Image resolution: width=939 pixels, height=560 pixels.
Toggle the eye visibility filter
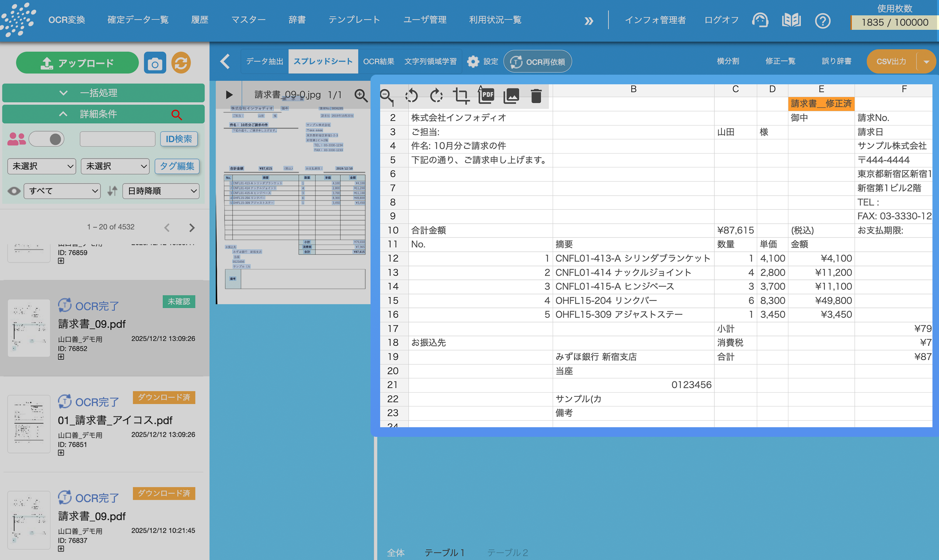click(14, 191)
